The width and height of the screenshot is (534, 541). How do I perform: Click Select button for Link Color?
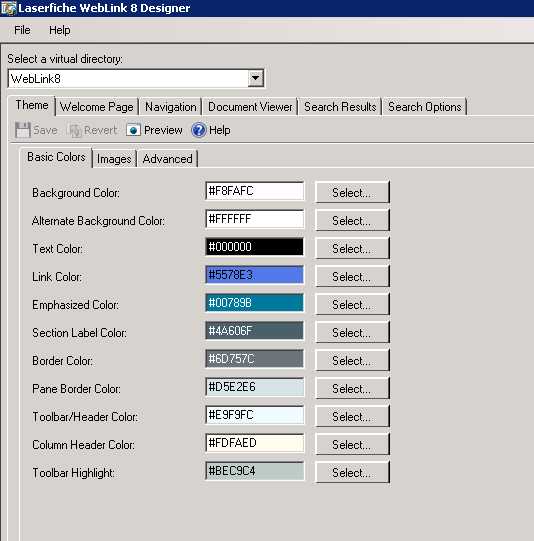tap(352, 276)
